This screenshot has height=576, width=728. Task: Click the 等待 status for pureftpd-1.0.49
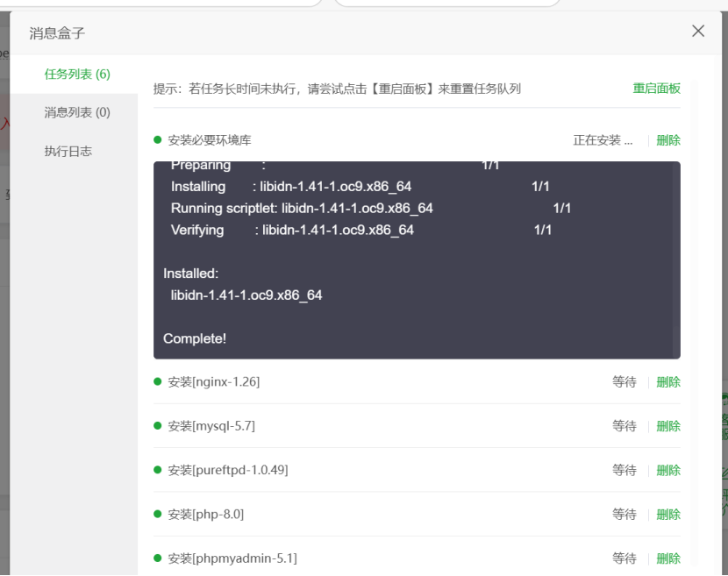624,470
